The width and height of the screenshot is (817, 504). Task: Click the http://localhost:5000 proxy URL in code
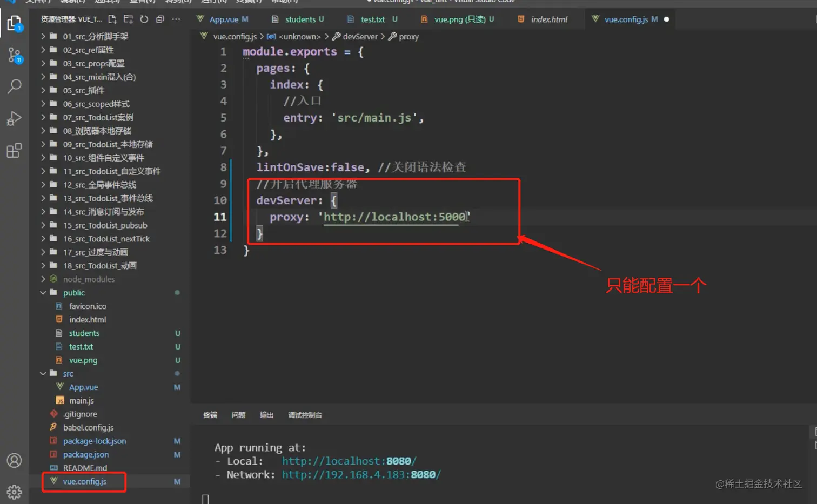point(394,217)
